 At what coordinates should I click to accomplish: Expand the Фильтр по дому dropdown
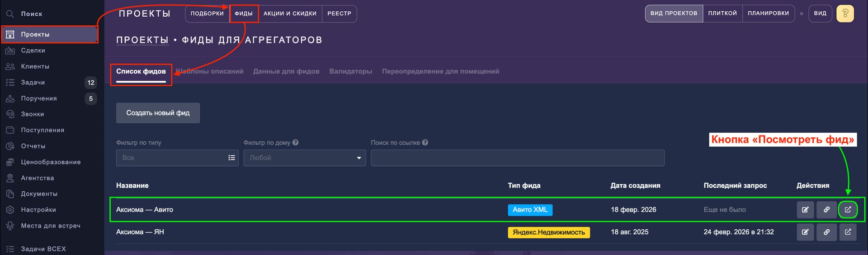(305, 158)
